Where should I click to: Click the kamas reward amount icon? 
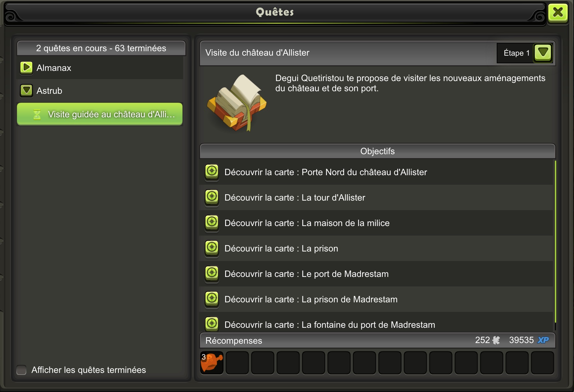point(496,340)
